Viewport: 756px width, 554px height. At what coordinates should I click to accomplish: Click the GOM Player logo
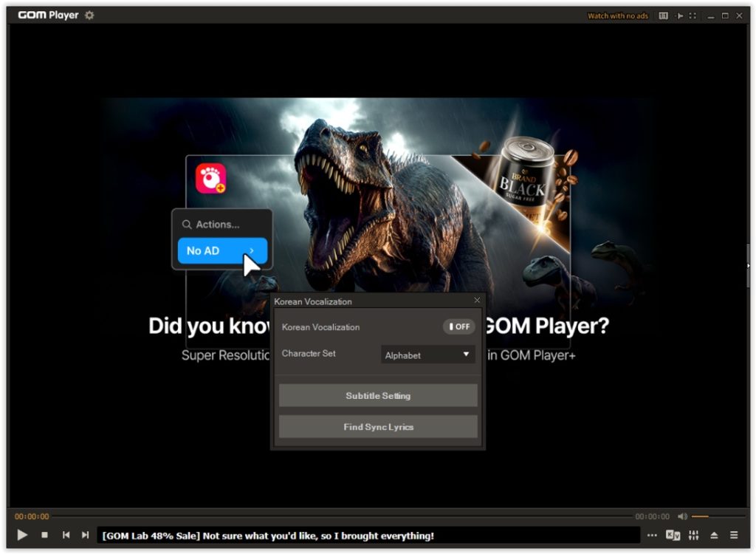coord(48,15)
